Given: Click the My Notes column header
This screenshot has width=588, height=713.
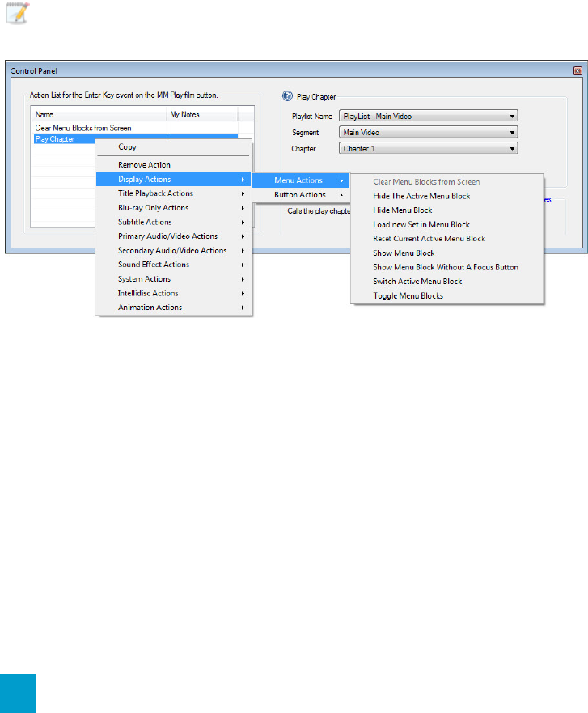Looking at the screenshot, I should click(201, 115).
